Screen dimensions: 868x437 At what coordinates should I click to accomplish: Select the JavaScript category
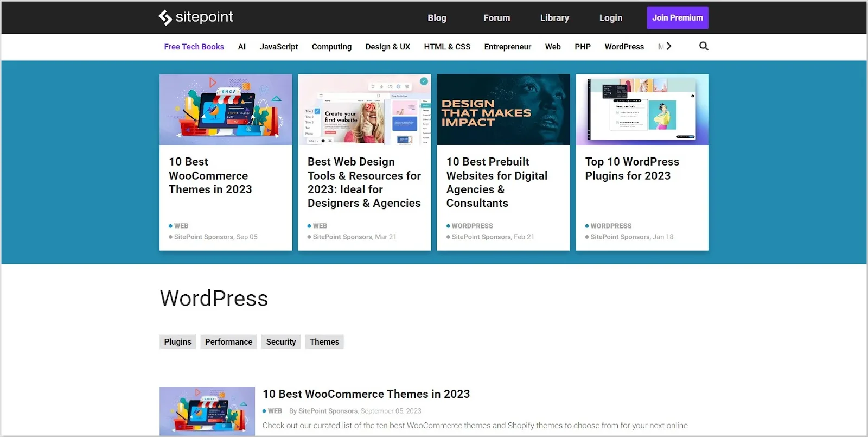pyautogui.click(x=279, y=47)
